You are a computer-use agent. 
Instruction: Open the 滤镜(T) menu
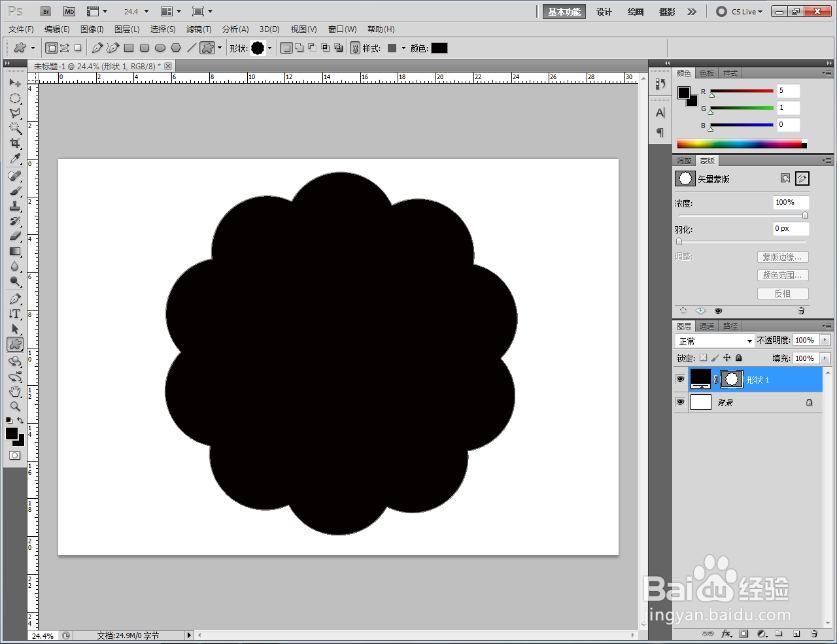[x=199, y=29]
